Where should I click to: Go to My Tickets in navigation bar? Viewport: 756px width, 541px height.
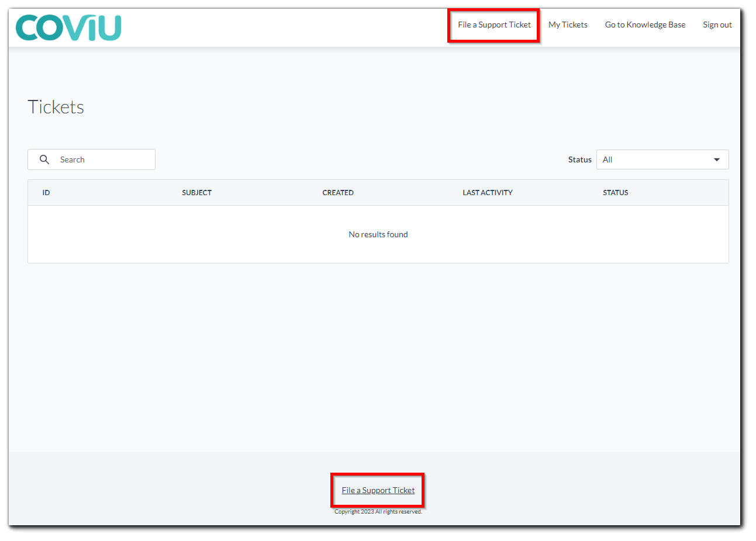[568, 25]
